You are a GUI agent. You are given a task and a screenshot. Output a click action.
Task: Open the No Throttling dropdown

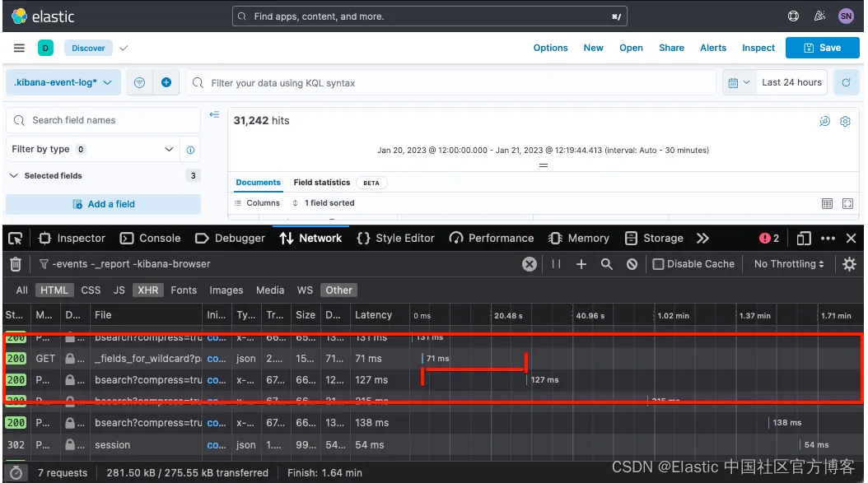click(x=789, y=264)
